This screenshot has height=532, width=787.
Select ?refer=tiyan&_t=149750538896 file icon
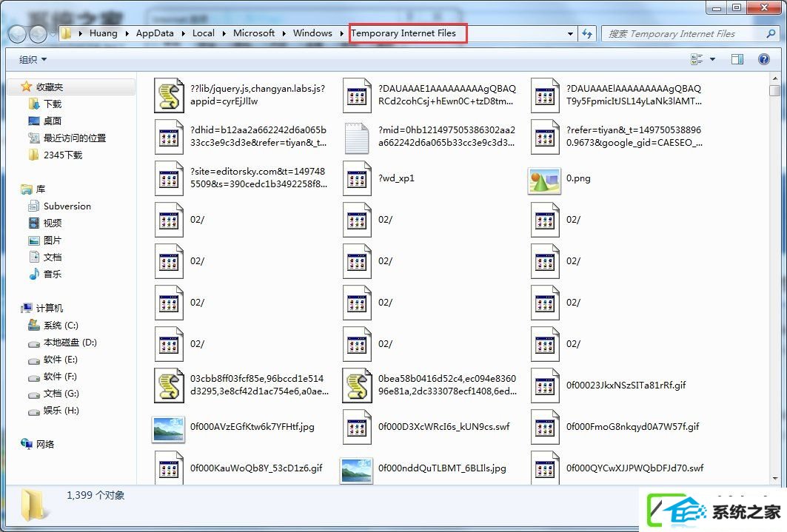coord(545,137)
